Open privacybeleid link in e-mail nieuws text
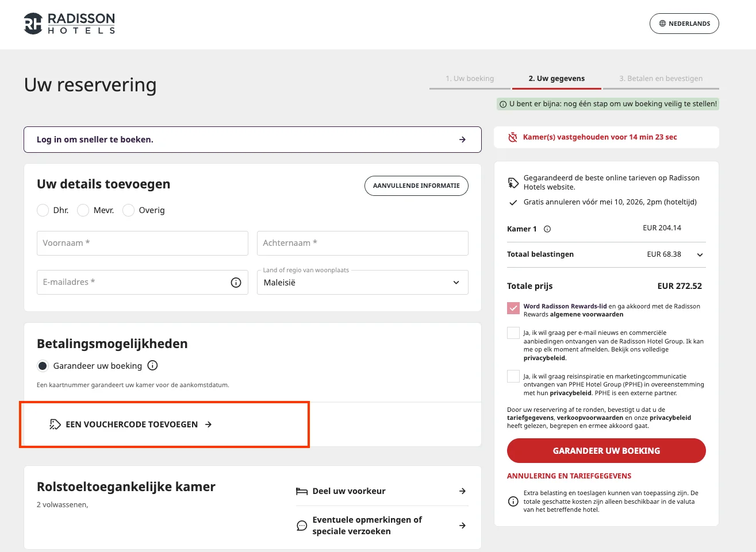The width and height of the screenshot is (756, 552). (544, 358)
